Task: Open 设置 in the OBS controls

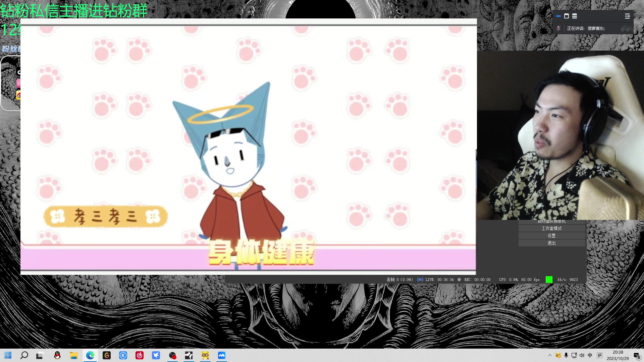Action: [551, 236]
